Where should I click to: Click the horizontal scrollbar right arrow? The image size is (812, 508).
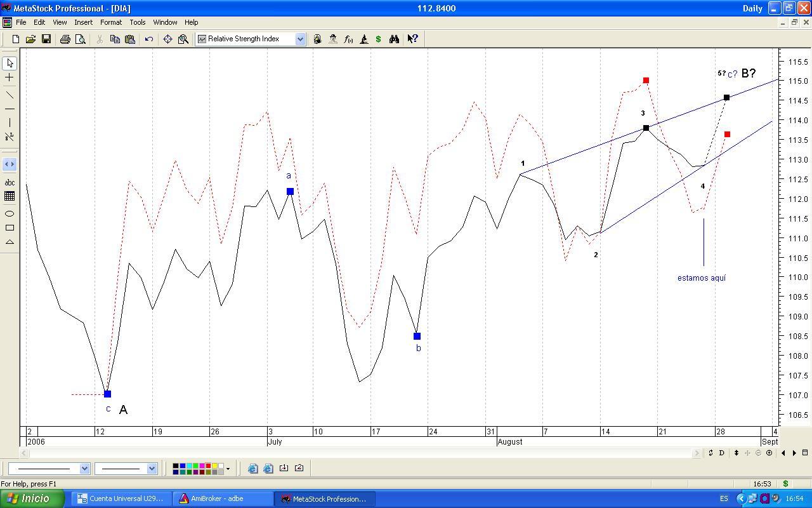point(697,453)
